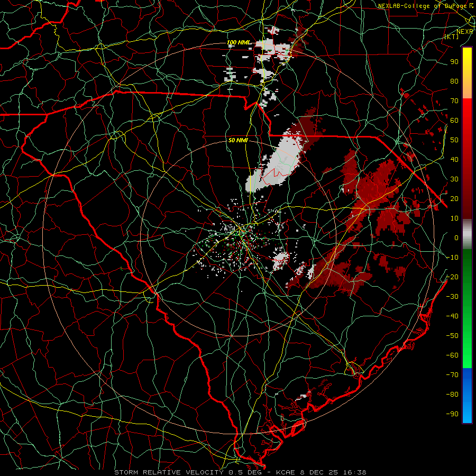
Task: Click the "NEXR" label near the color scale
Action: coord(465,32)
